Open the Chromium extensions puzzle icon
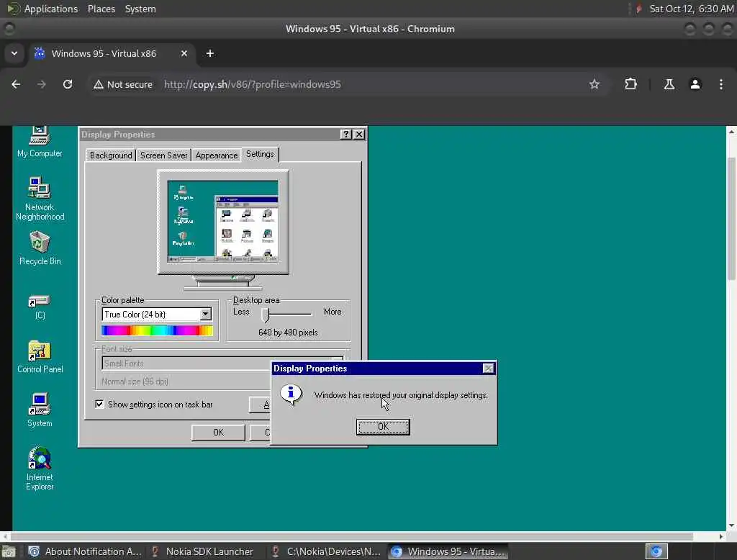 (630, 84)
